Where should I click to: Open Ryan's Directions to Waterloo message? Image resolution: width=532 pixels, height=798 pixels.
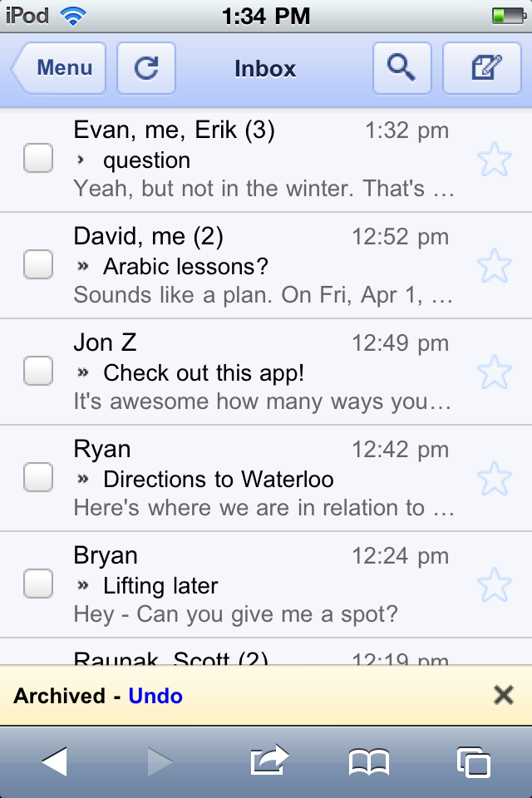249,479
